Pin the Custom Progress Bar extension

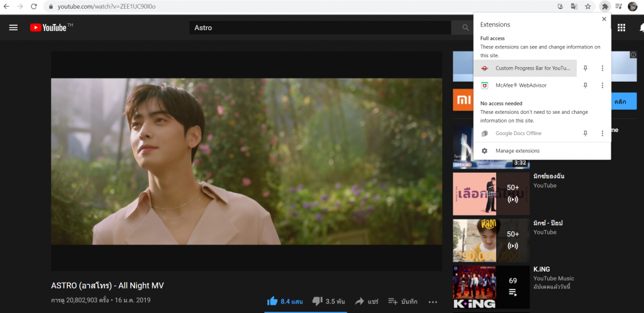pyautogui.click(x=586, y=68)
